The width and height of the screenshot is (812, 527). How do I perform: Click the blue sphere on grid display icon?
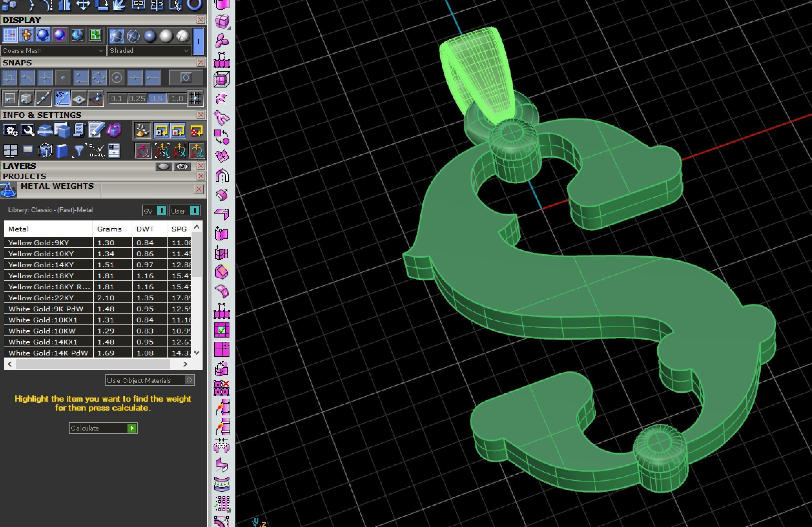point(43,35)
